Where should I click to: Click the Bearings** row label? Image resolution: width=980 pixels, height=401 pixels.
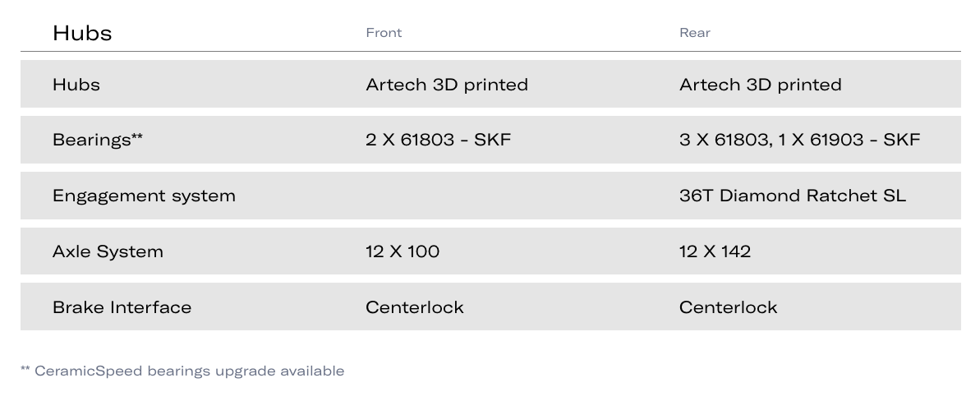pyautogui.click(x=98, y=140)
